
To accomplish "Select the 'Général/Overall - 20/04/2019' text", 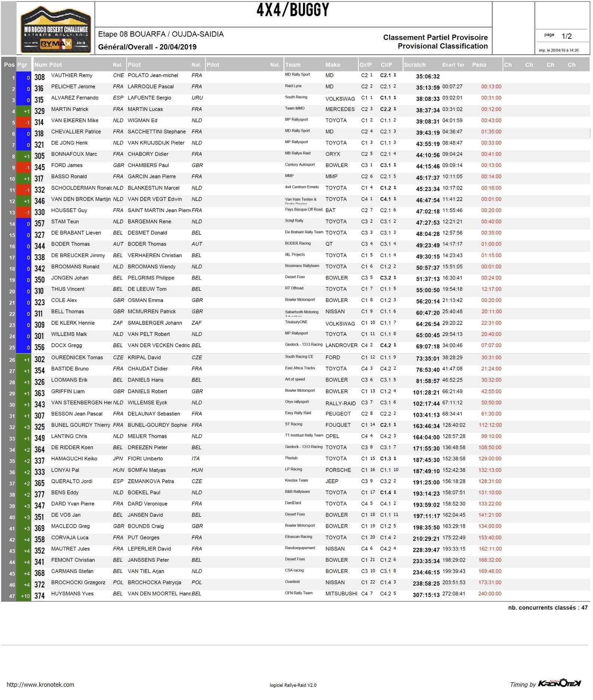I will click(x=147, y=47).
